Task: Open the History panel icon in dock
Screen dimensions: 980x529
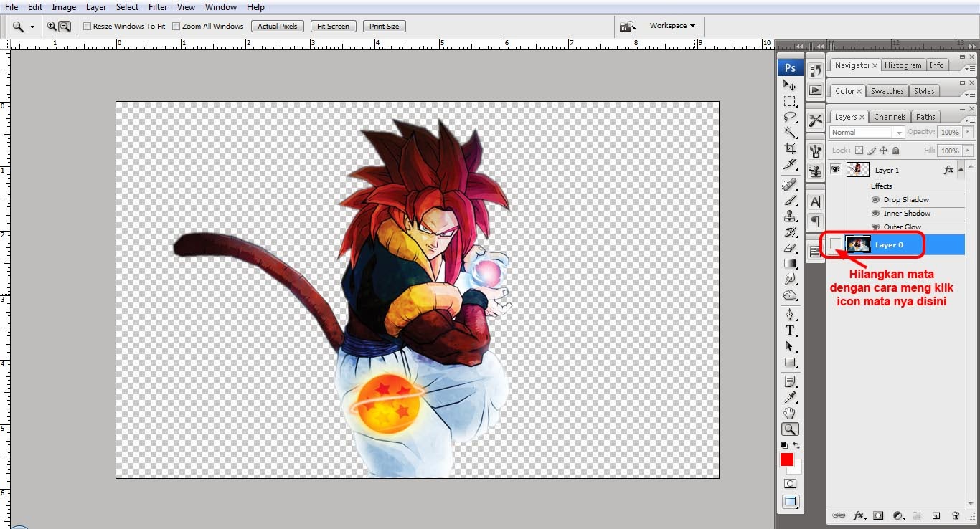Action: [815, 70]
